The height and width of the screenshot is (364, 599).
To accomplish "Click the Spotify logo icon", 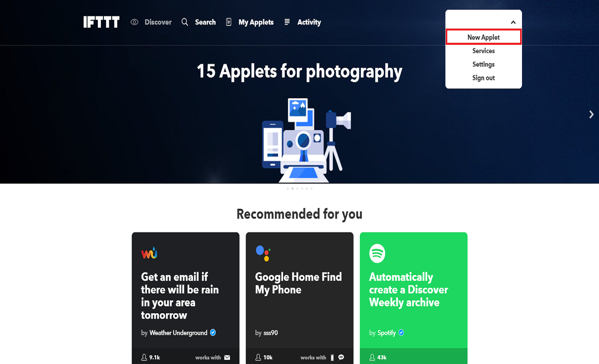I will pyautogui.click(x=377, y=253).
